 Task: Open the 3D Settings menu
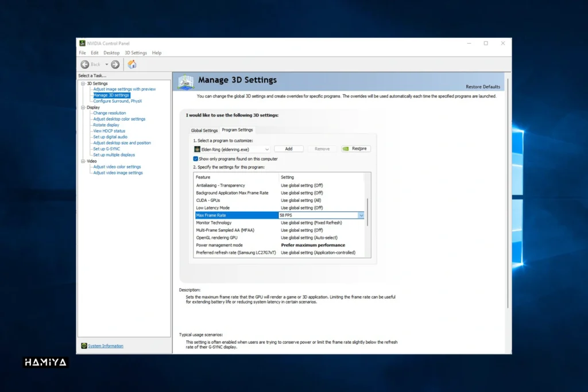tap(136, 53)
